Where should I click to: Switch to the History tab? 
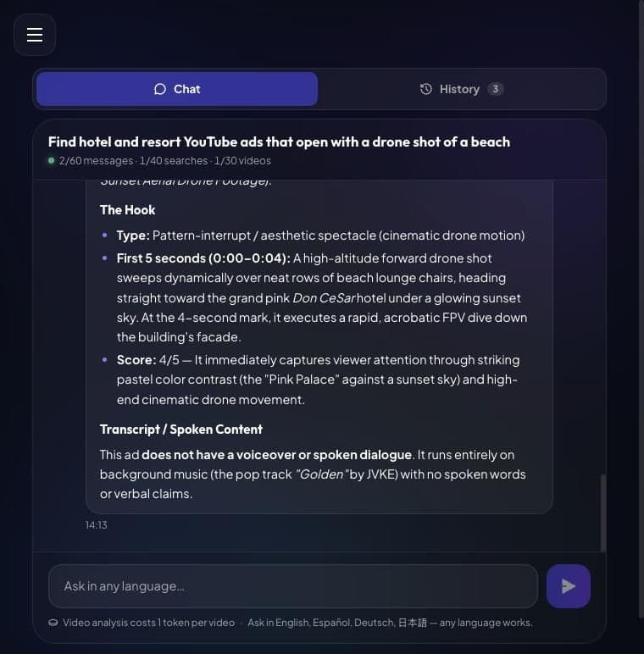click(462, 89)
